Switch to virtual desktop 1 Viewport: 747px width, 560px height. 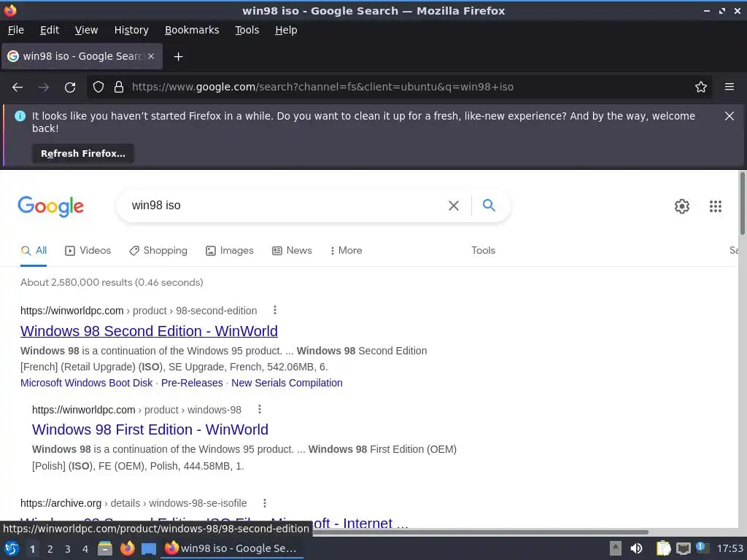[x=32, y=549]
